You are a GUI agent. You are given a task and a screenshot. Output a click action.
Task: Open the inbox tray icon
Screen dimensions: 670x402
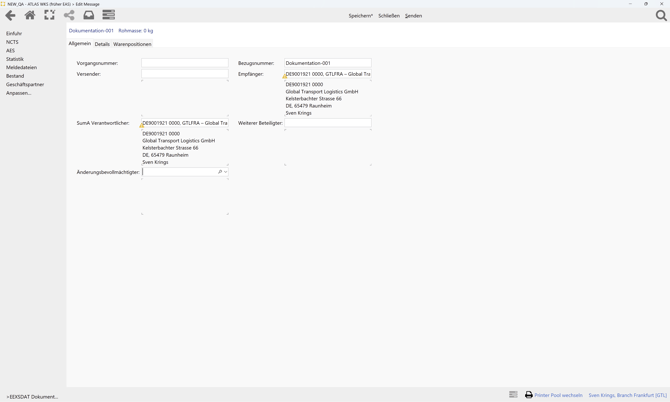coord(88,15)
